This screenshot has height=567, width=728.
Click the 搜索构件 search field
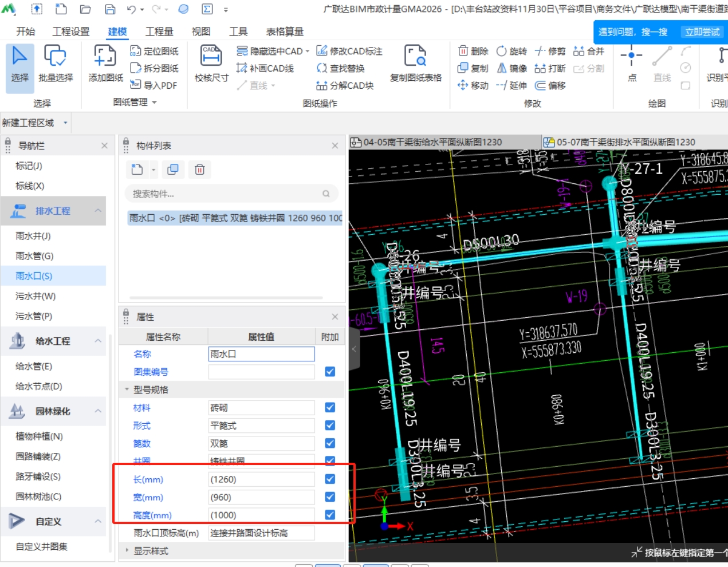point(231,194)
